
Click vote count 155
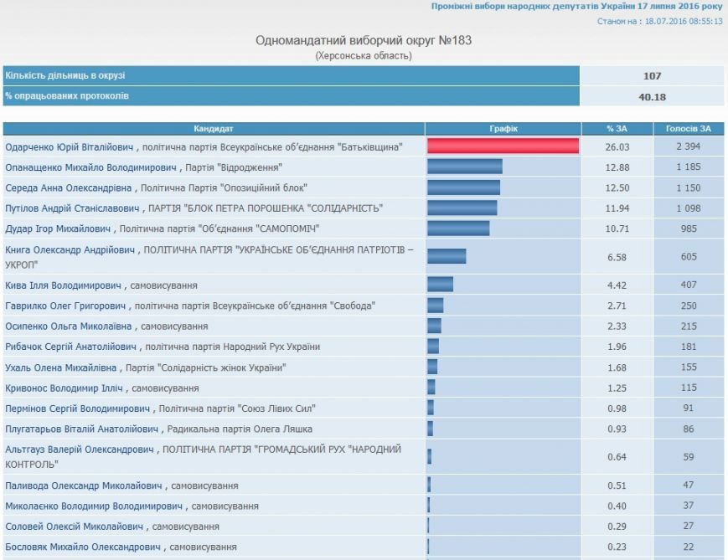pos(689,367)
